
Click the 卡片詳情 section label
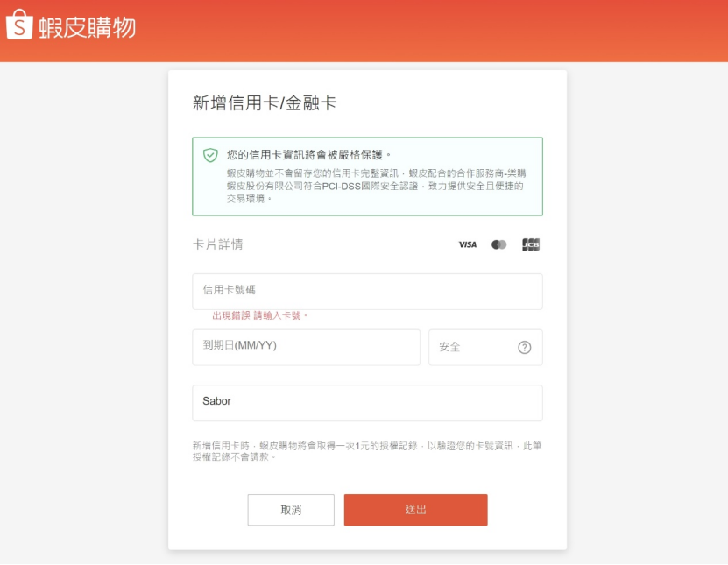click(218, 244)
